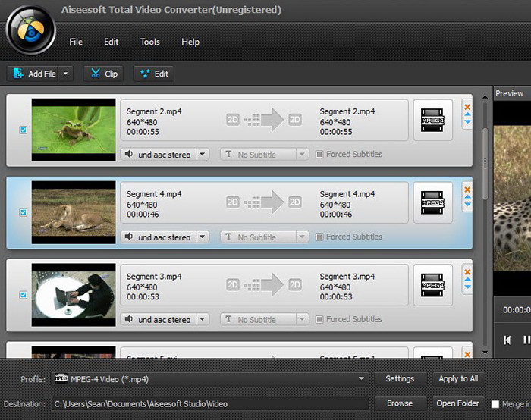
Task: Uncheck the Segment 4.mp4 checkbox
Action: click(x=23, y=212)
